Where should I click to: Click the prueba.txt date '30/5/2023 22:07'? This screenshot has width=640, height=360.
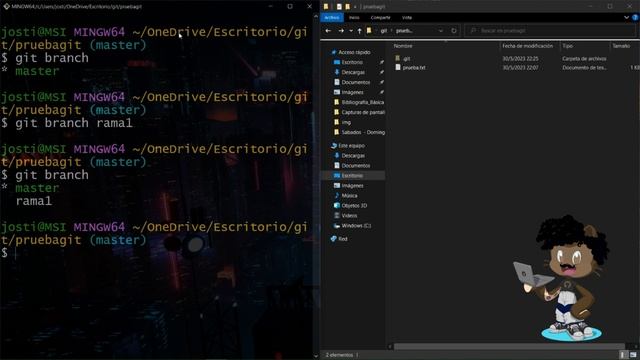pos(520,68)
